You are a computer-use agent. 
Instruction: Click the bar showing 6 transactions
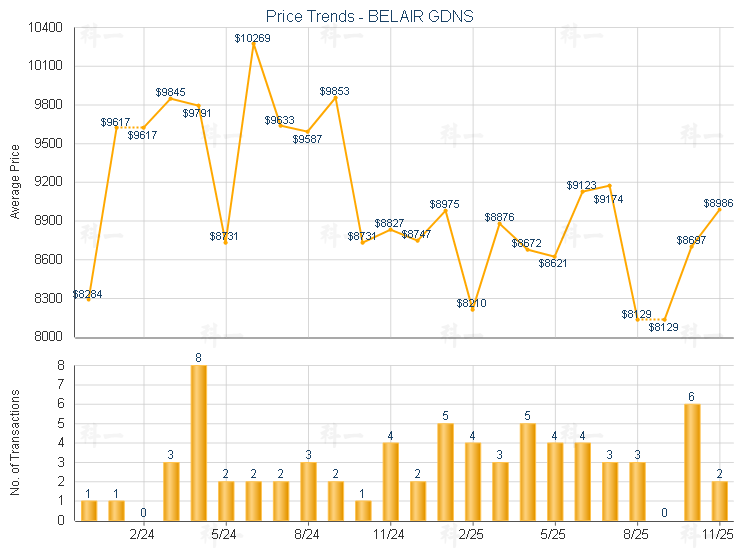(x=692, y=461)
